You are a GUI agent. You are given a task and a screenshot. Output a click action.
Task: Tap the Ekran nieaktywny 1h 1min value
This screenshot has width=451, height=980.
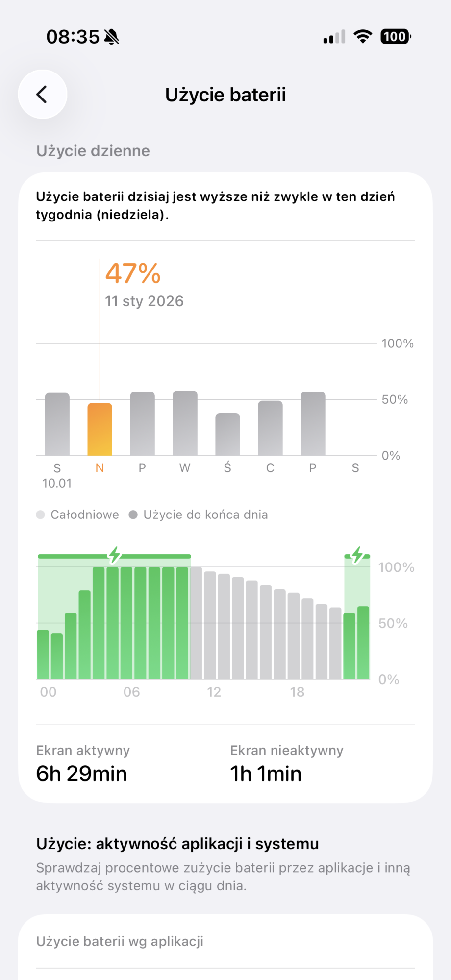click(266, 774)
